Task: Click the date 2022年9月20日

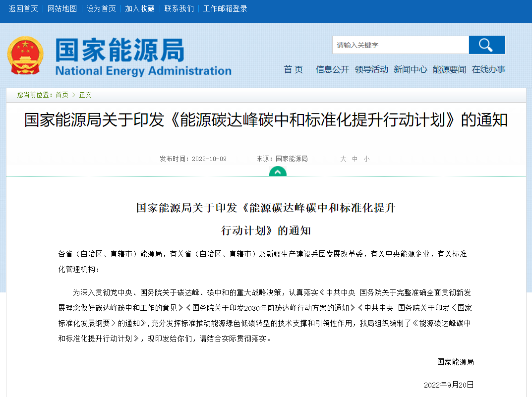Action: pyautogui.click(x=449, y=385)
